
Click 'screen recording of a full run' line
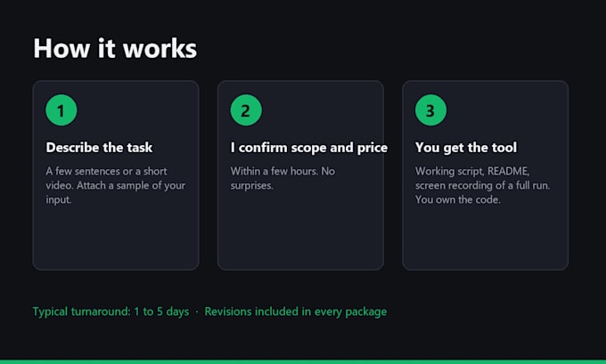[482, 185]
